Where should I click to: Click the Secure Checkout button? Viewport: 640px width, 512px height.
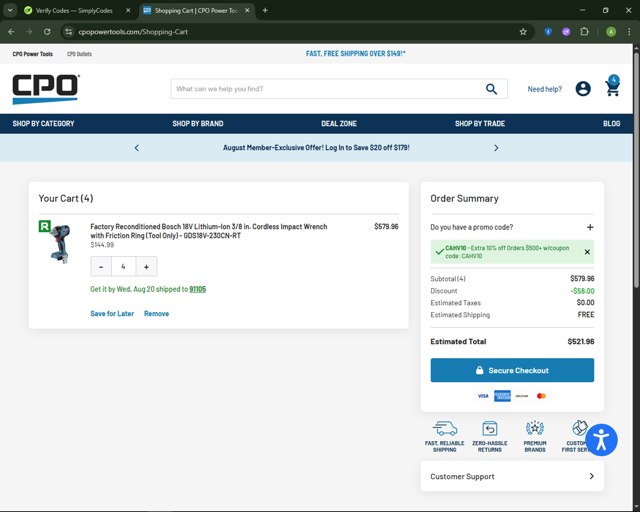coord(512,370)
